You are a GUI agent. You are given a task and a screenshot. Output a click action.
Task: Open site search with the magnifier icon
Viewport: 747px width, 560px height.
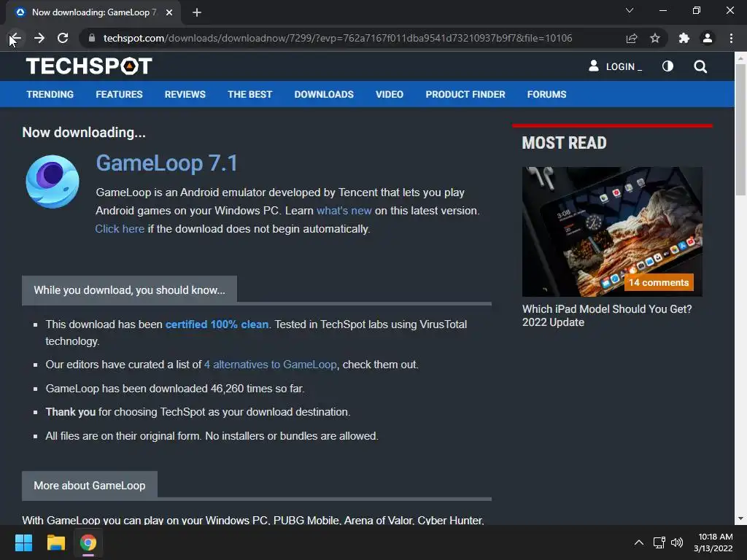[700, 66]
